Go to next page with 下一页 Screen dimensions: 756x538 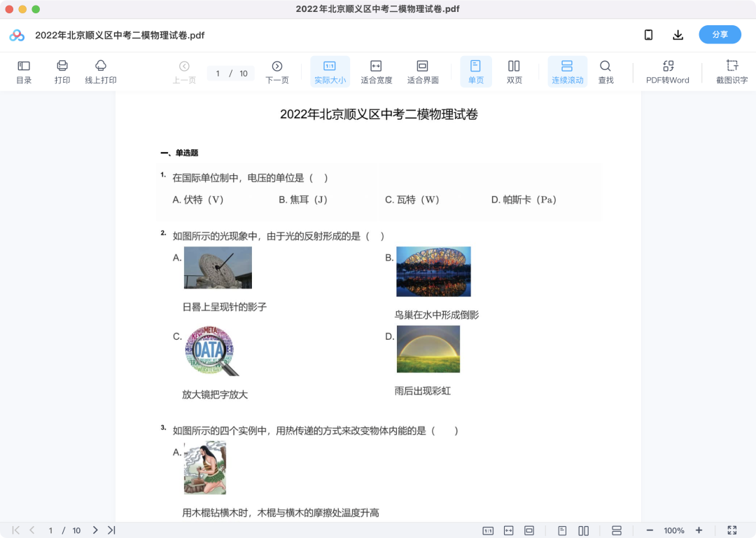(x=277, y=72)
